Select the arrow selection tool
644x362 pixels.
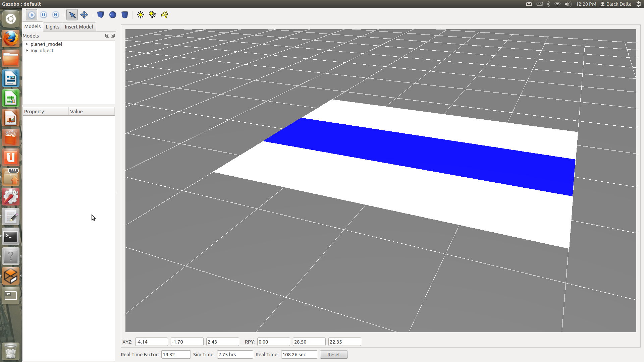point(72,15)
